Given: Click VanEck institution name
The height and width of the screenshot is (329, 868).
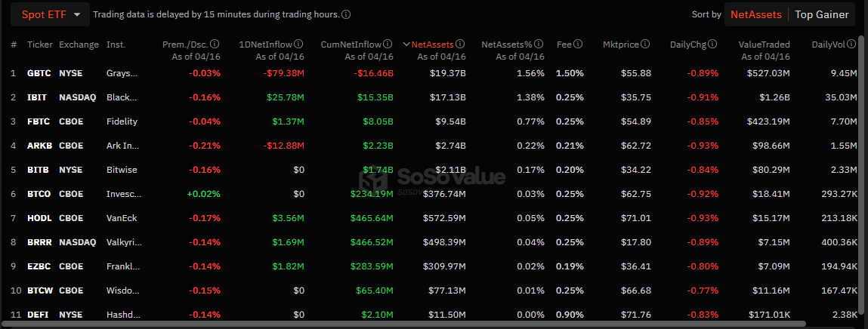Looking at the screenshot, I should click(x=121, y=218).
